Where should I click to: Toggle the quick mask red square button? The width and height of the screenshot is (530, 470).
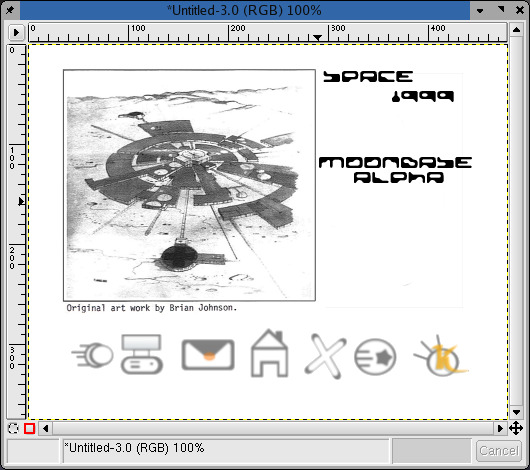[29, 428]
